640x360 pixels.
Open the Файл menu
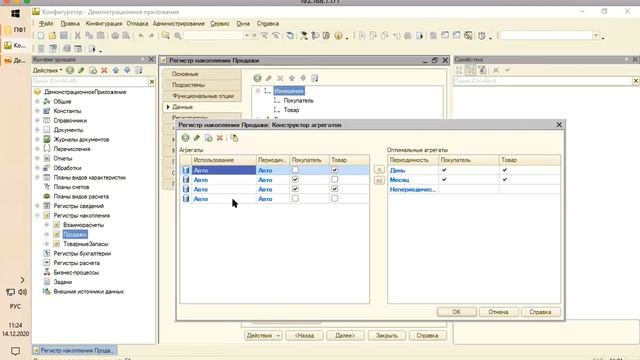point(46,24)
